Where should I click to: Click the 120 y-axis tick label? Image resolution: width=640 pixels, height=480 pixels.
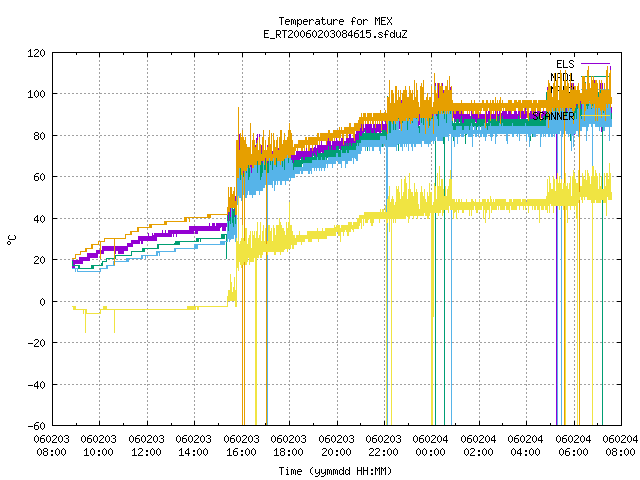(36, 53)
